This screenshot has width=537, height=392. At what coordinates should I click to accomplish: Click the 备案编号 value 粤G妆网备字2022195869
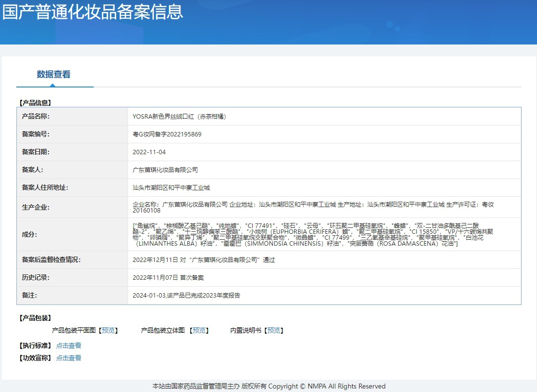(x=167, y=134)
